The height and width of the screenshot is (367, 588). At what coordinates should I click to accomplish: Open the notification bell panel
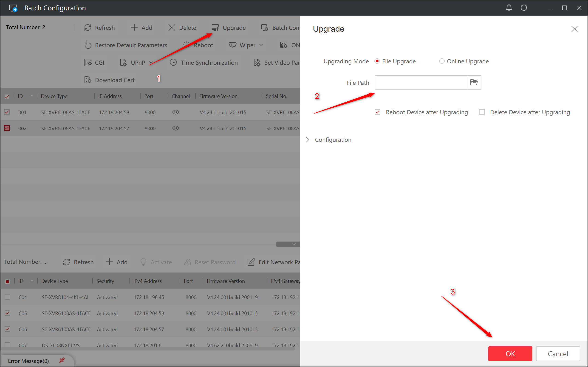509,8
